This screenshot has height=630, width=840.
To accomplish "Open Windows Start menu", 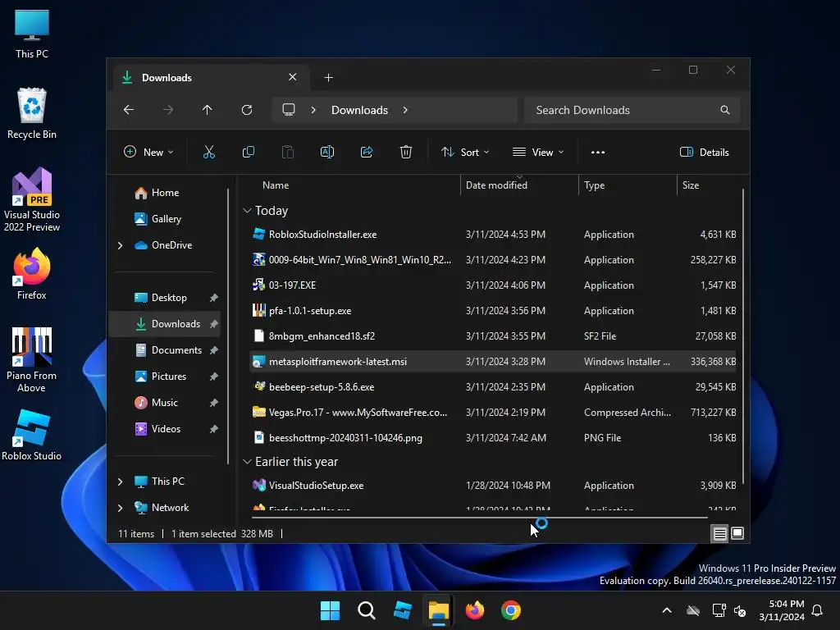I will 330,610.
